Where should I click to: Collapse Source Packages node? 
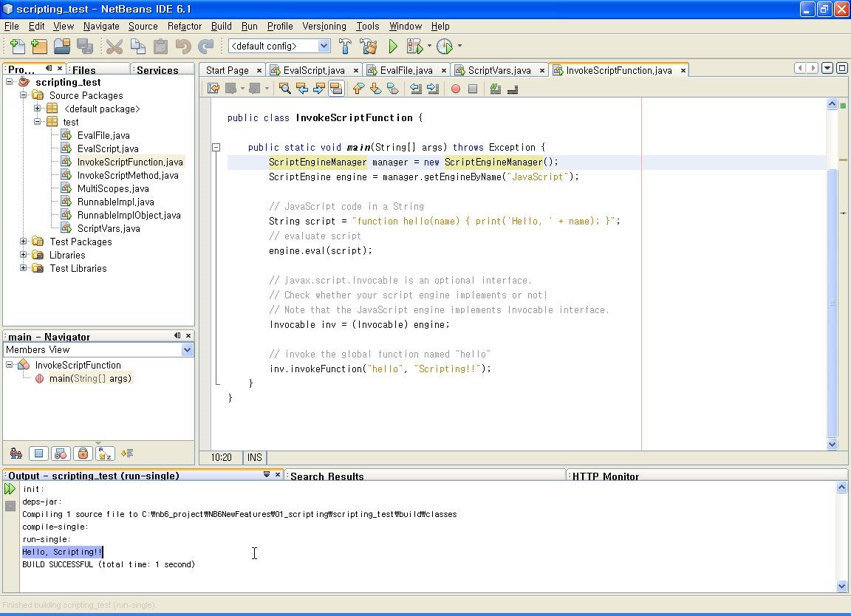click(x=24, y=95)
